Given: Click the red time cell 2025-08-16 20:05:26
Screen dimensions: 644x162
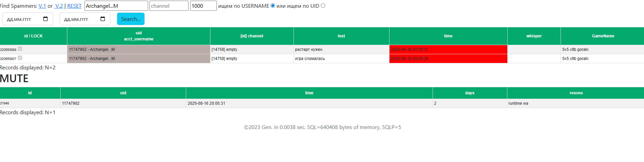Looking at the screenshot, I should click(448, 59).
